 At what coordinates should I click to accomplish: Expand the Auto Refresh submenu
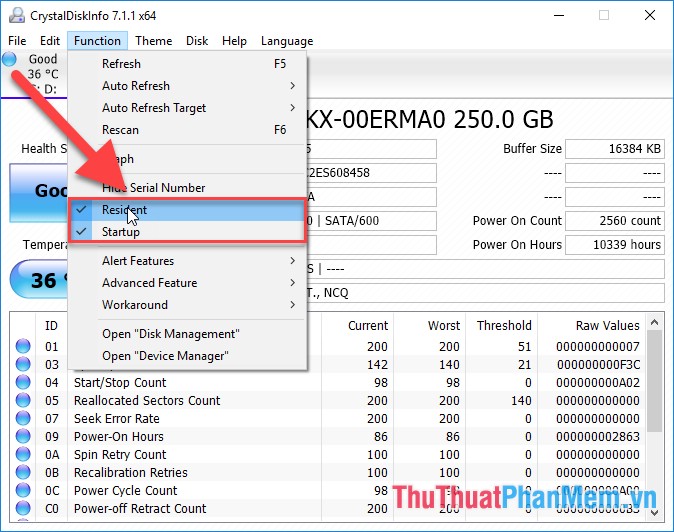pyautogui.click(x=187, y=86)
